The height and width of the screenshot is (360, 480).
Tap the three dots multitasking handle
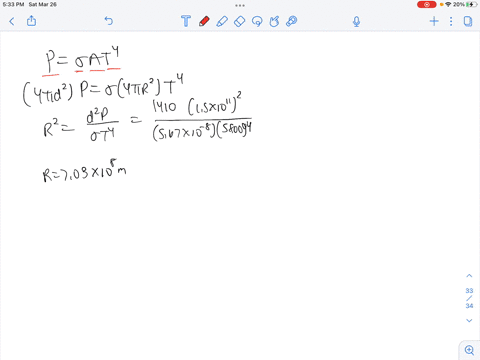tap(240, 5)
